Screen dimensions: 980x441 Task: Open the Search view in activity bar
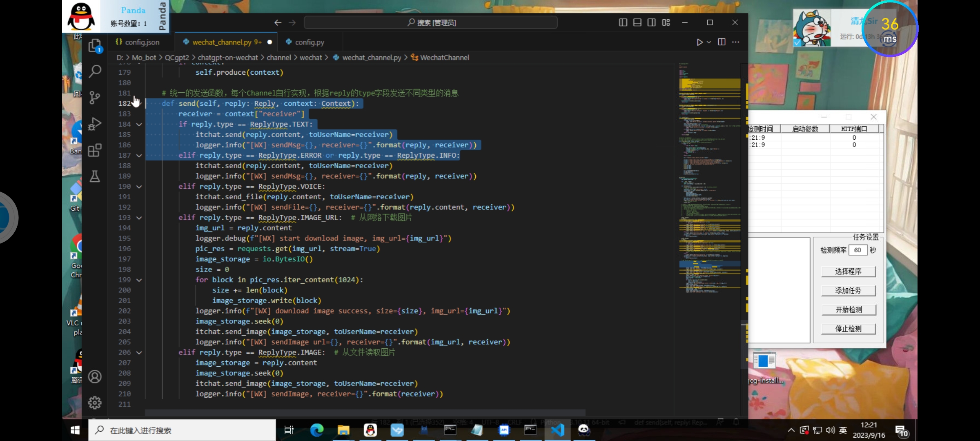95,71
